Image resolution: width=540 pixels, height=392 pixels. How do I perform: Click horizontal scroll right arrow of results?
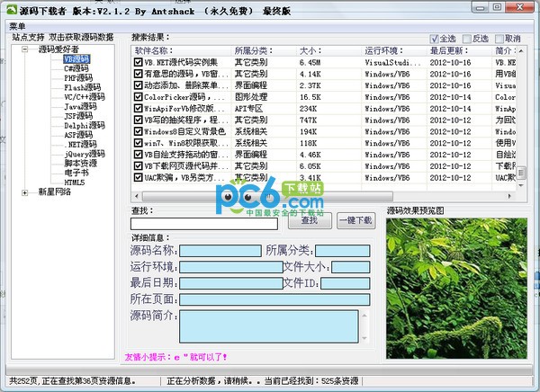point(509,197)
